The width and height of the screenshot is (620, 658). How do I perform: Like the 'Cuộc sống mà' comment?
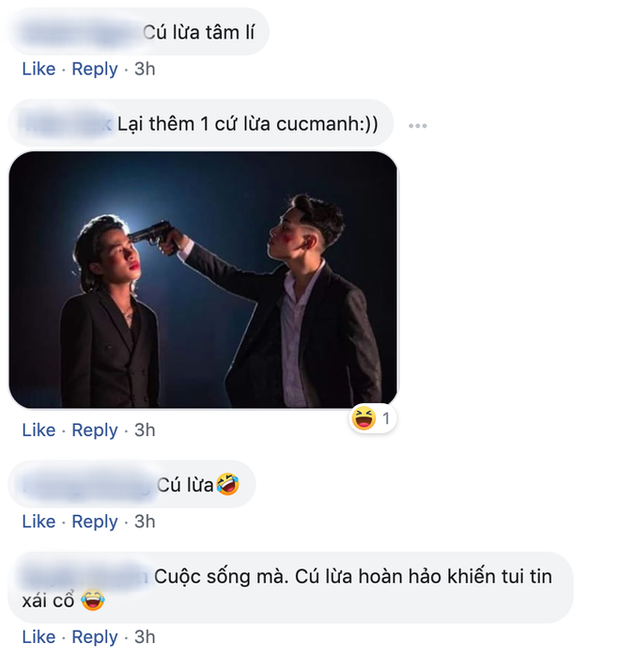pos(38,637)
